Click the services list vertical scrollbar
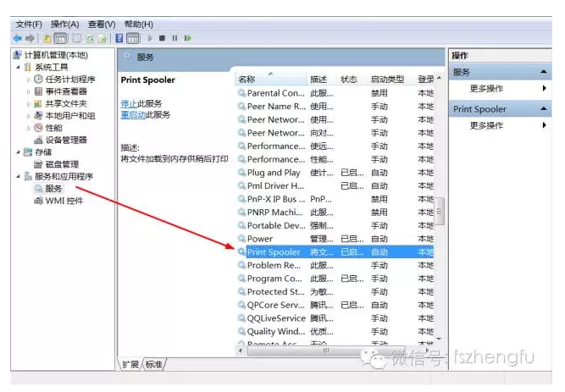 coord(439,212)
